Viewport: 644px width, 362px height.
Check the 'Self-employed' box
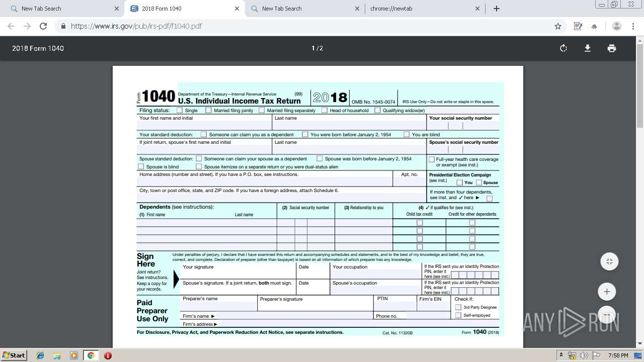[x=458, y=315]
